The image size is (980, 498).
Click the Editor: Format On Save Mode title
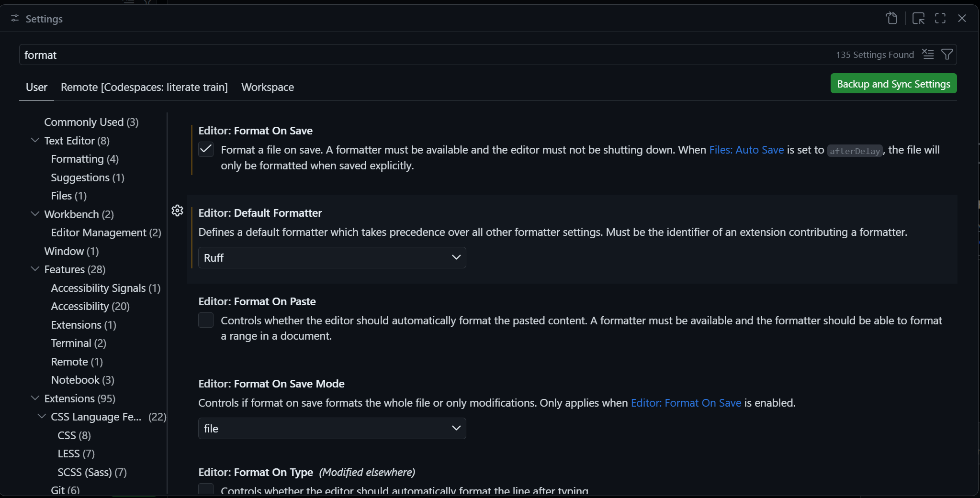pos(271,384)
